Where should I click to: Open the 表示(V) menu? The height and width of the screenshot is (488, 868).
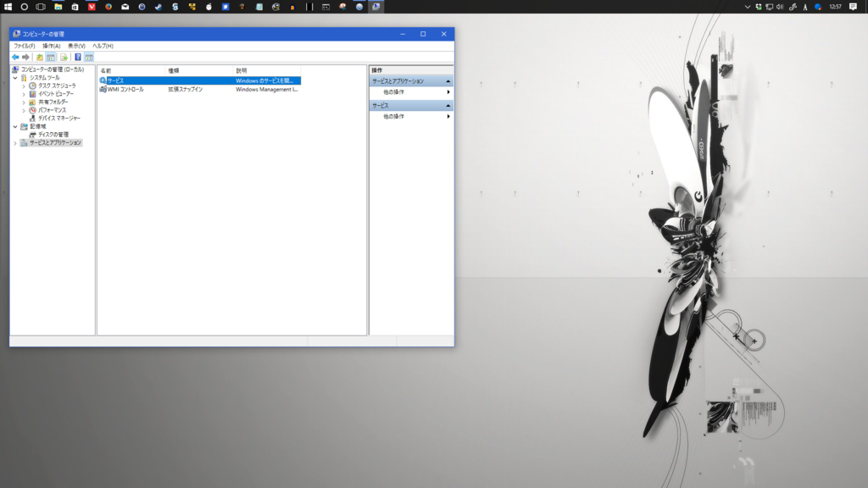coord(76,46)
